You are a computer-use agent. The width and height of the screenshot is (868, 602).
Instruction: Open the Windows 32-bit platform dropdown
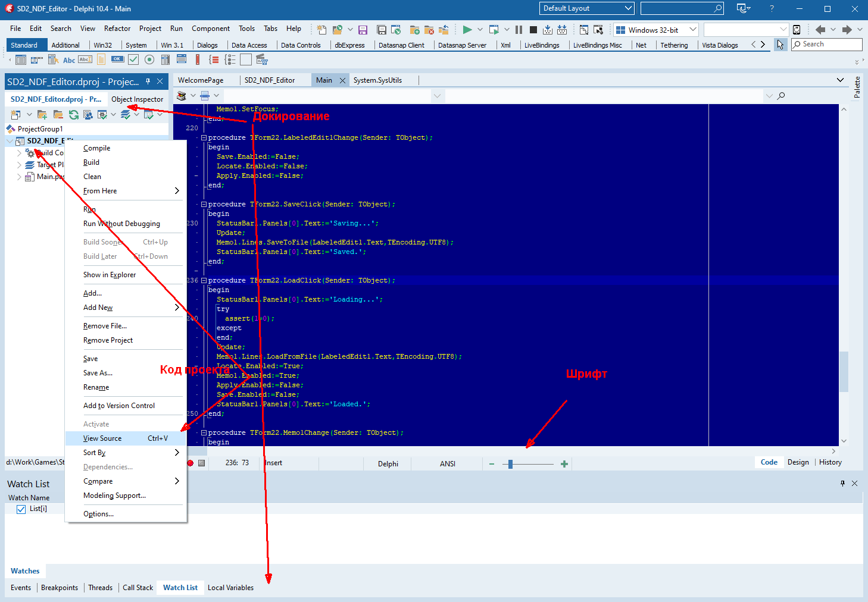click(693, 30)
